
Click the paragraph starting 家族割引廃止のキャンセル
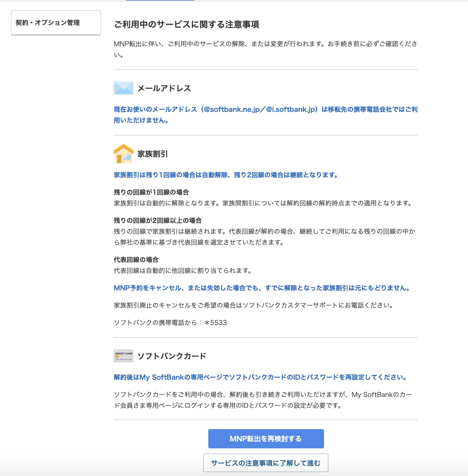[254, 305]
